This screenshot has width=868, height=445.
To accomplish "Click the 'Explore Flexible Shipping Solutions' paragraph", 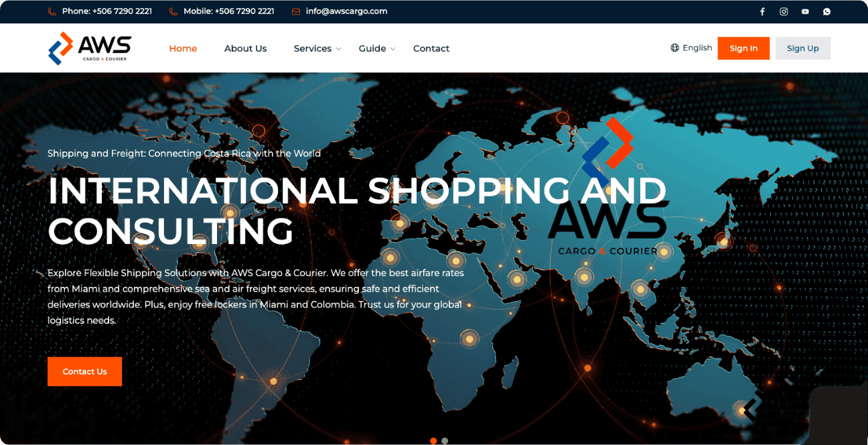I will pyautogui.click(x=255, y=297).
